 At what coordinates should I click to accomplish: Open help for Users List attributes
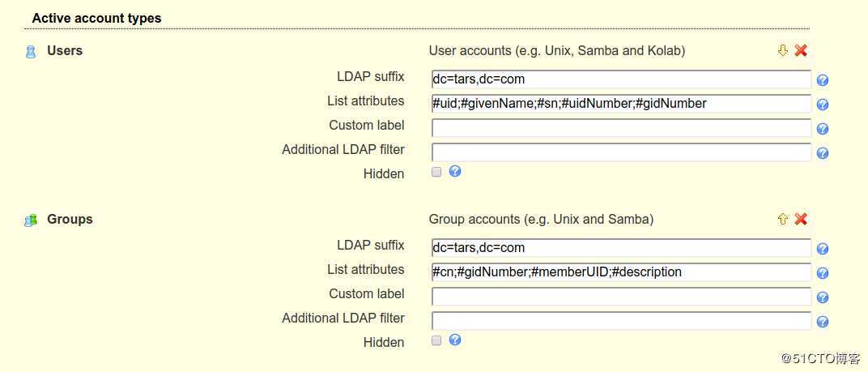pos(823,105)
